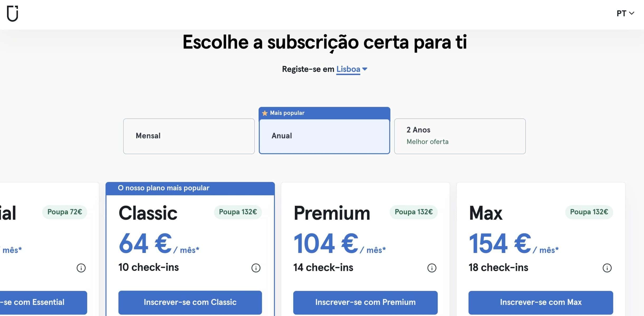Image resolution: width=644 pixels, height=316 pixels.
Task: Open info icon for Classic plan
Action: (x=256, y=268)
